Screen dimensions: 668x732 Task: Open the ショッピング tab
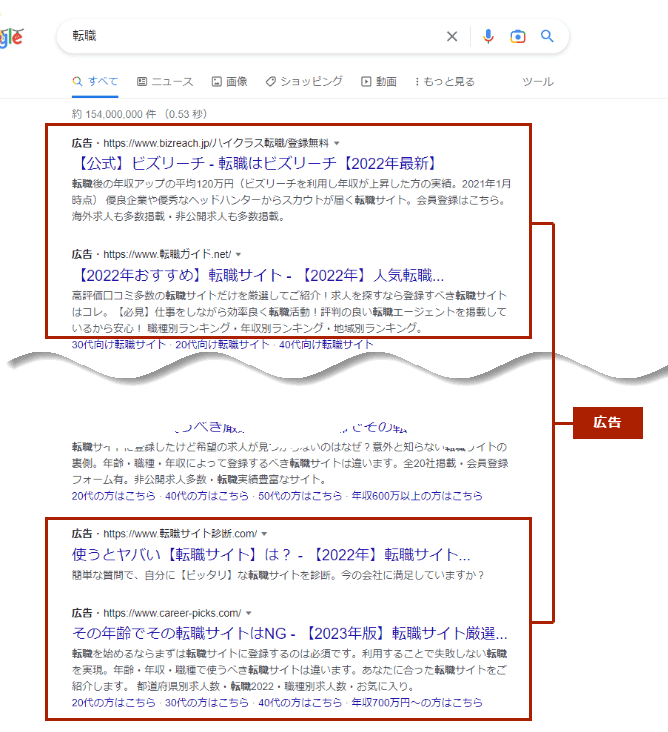click(304, 82)
